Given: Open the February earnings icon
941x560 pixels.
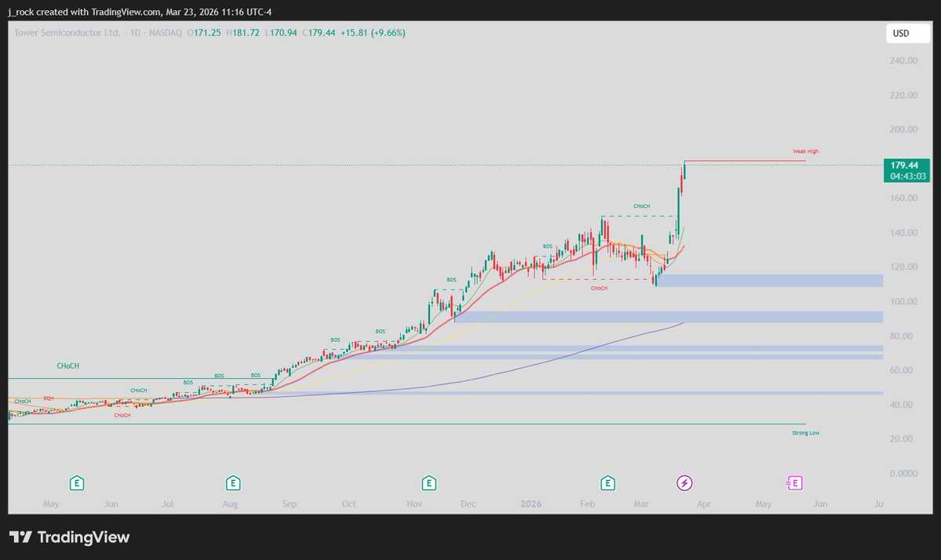Looking at the screenshot, I should pyautogui.click(x=607, y=483).
